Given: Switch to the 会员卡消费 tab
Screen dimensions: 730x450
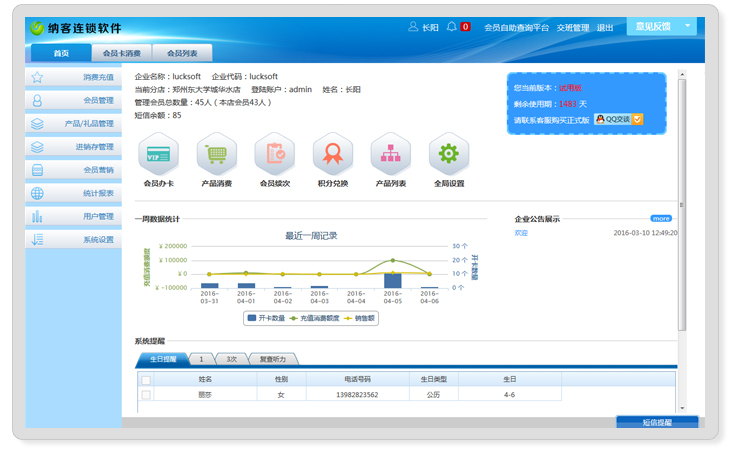Looking at the screenshot, I should [x=121, y=53].
